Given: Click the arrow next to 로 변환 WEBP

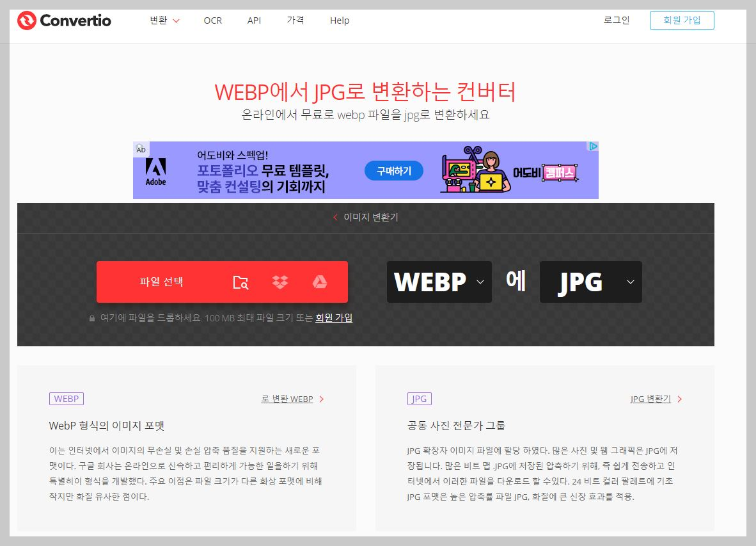Looking at the screenshot, I should 322,399.
